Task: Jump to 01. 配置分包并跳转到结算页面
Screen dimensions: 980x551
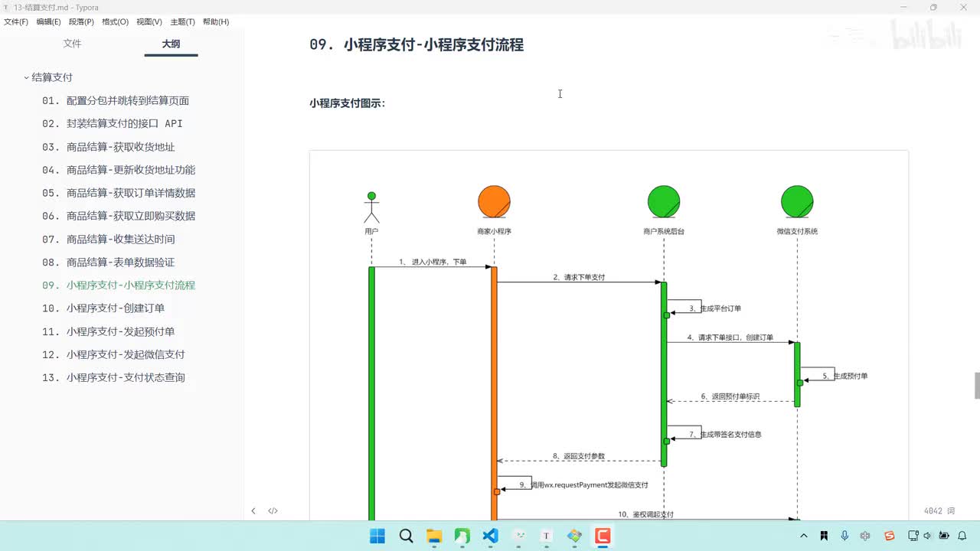Action: pyautogui.click(x=116, y=100)
